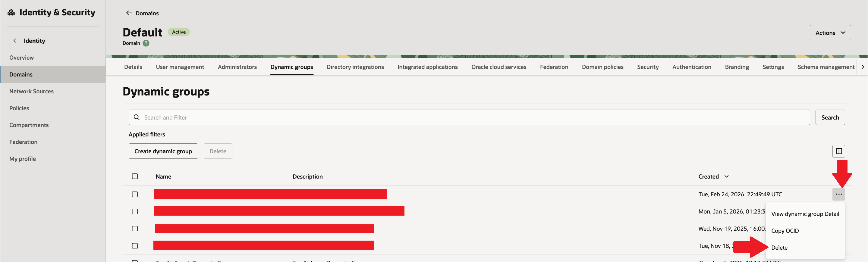
Task: Click into the Search and Filter field
Action: click(472, 117)
